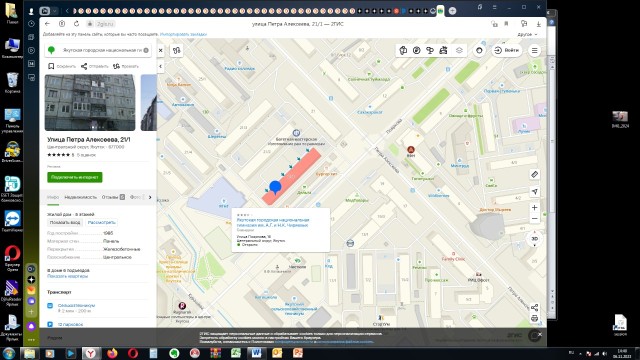The height and width of the screenshot is (360, 640).
Task: Click the Импортировать закладки link
Action: [x=183, y=34]
